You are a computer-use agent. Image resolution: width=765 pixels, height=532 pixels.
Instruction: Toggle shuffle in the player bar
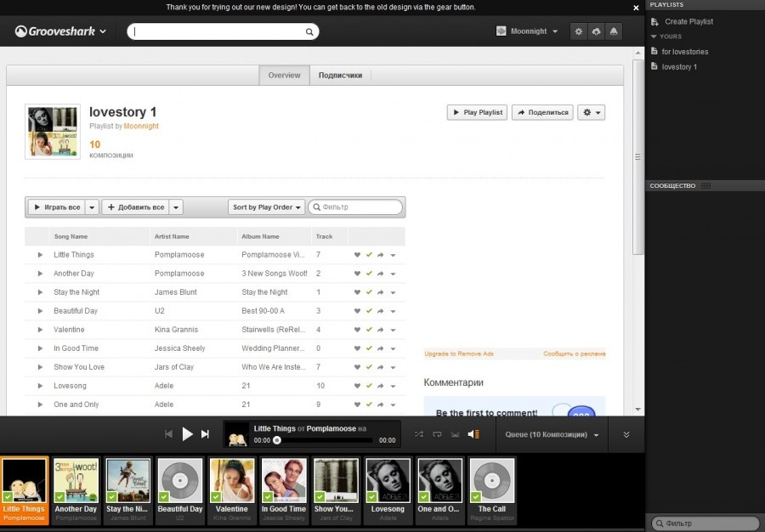[x=418, y=434]
